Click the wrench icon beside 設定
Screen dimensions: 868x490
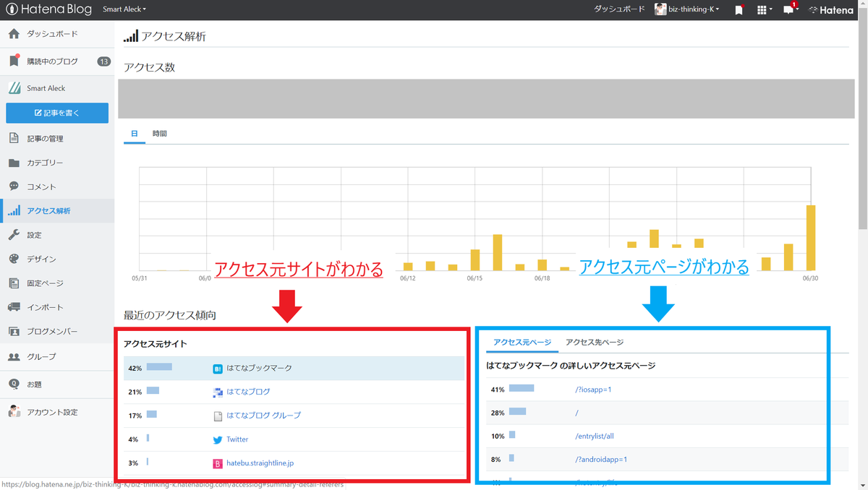14,235
